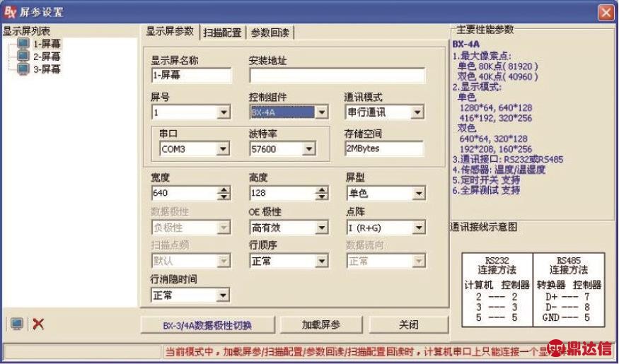Click the 6.全屏测试 支持 line
This screenshot has width=619, height=364.
[x=486, y=190]
